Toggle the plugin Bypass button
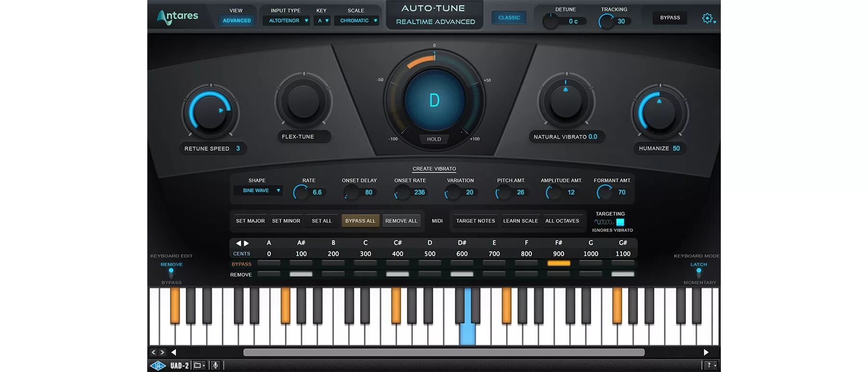The image size is (868, 372). 670,18
